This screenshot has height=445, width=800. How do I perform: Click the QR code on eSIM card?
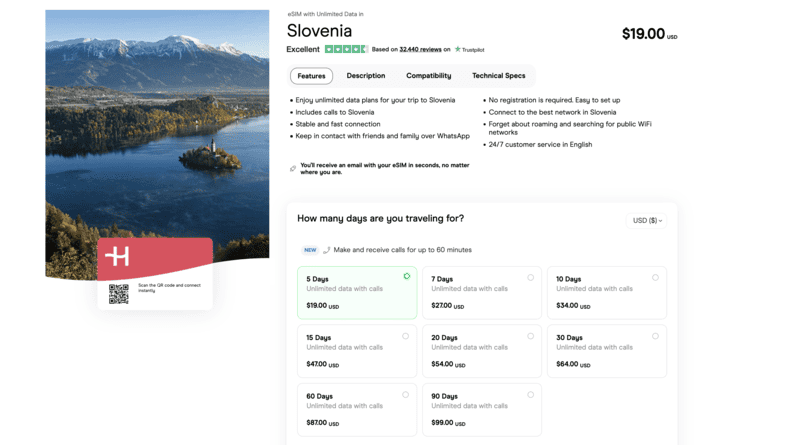(119, 294)
